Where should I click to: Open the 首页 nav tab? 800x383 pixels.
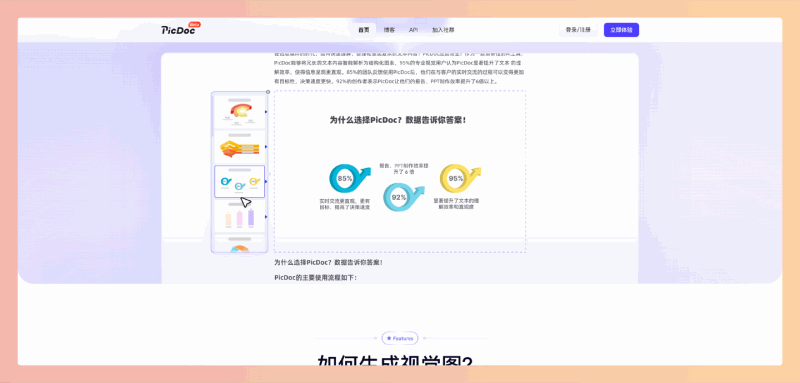[x=363, y=30]
